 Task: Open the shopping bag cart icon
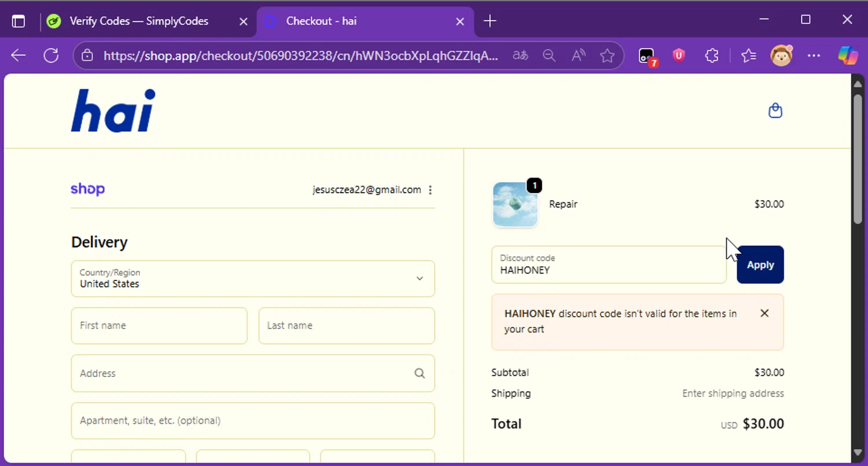tap(775, 110)
